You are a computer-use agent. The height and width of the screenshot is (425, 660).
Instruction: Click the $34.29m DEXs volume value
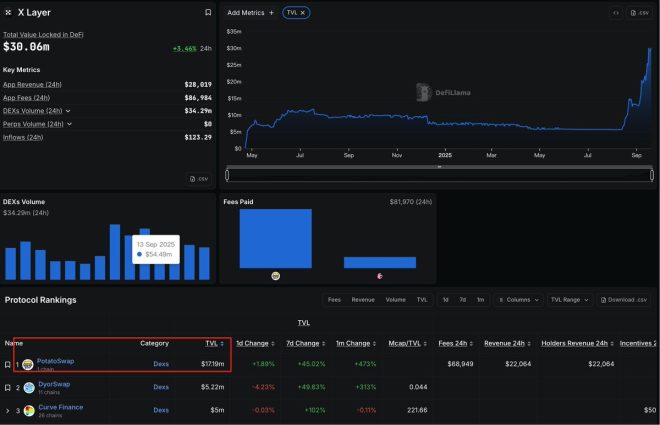click(x=198, y=111)
